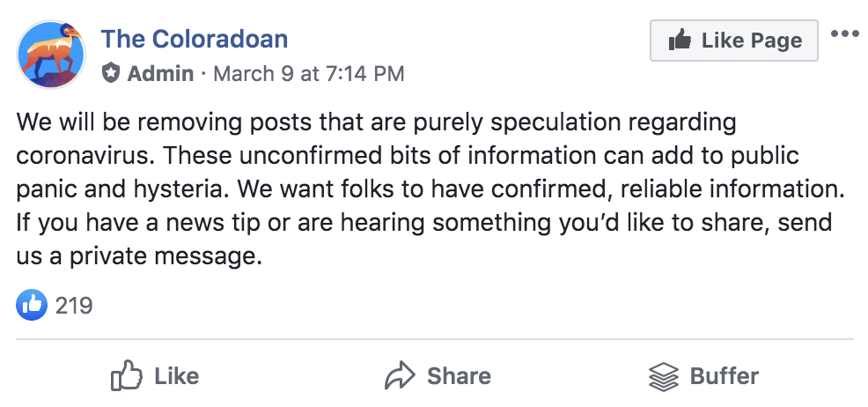
Task: Click the Admin label text
Action: click(x=160, y=73)
